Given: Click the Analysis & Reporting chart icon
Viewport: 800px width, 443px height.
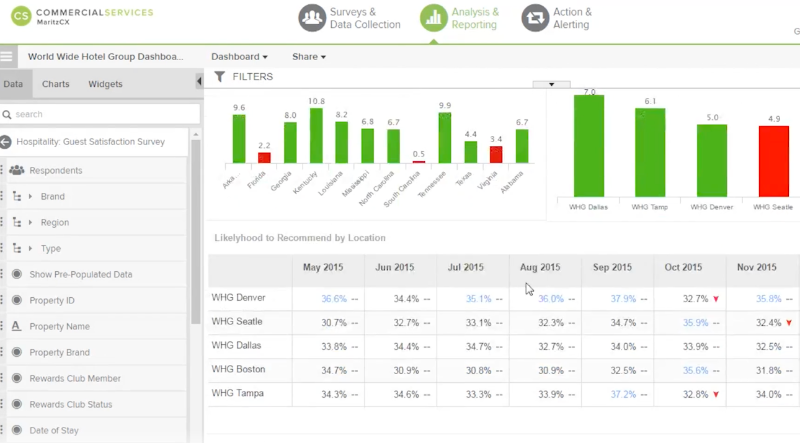Looking at the screenshot, I should pyautogui.click(x=433, y=18).
